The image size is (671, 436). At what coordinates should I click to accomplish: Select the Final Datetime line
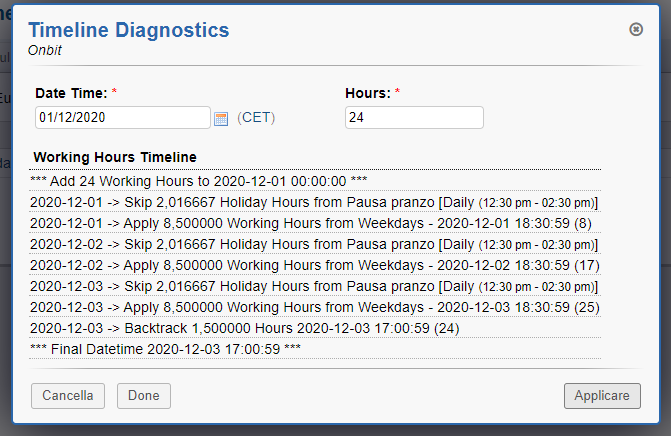[x=165, y=348]
